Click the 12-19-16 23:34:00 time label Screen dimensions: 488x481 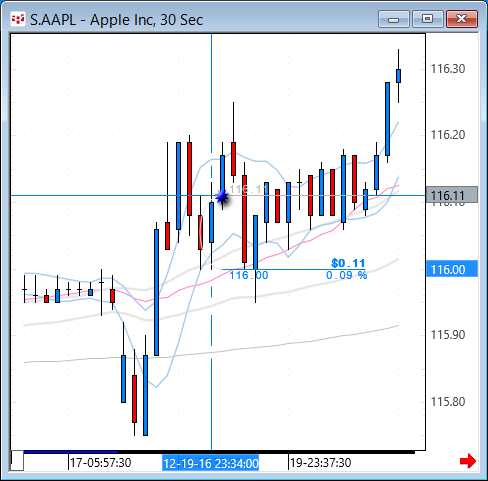[x=211, y=463]
